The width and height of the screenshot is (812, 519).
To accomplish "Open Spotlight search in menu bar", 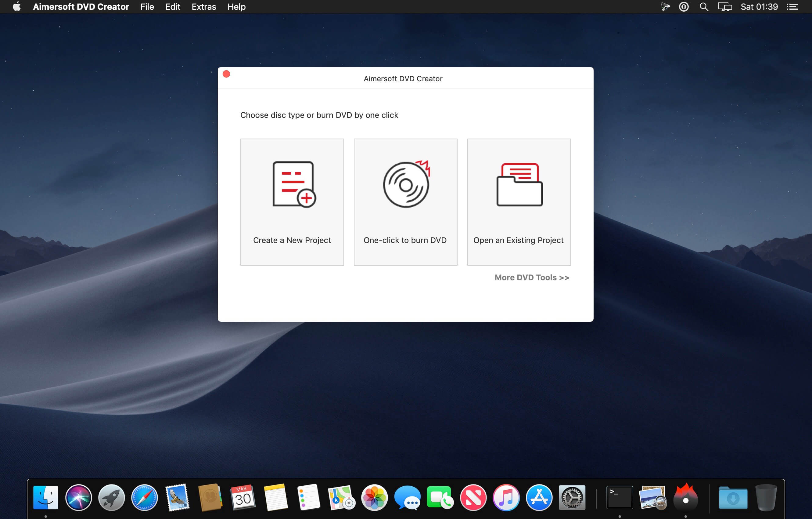I will pos(703,7).
